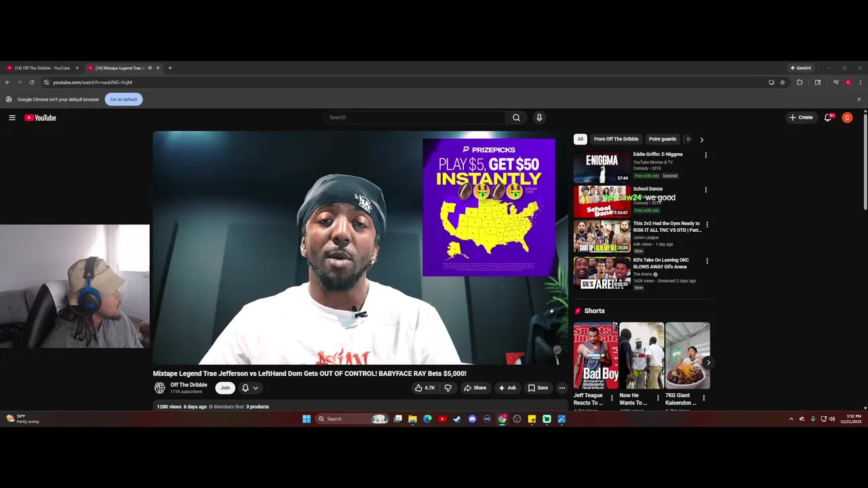Open Steam from the taskbar

point(457,419)
